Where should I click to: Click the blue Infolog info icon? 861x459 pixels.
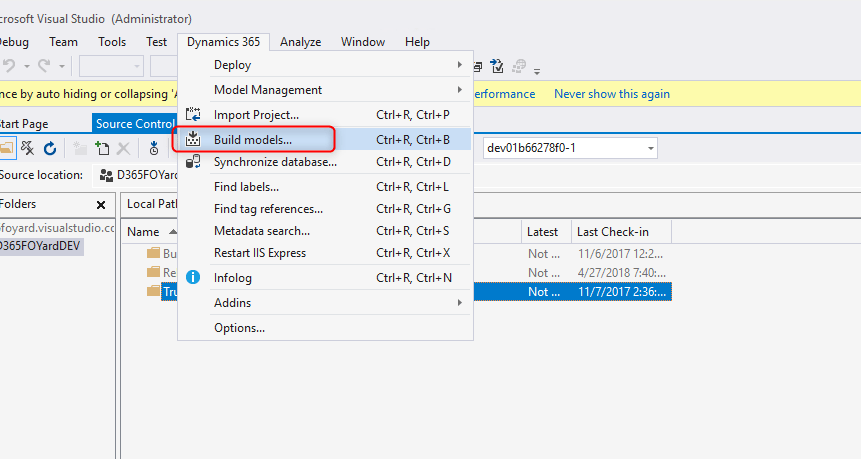click(x=194, y=277)
